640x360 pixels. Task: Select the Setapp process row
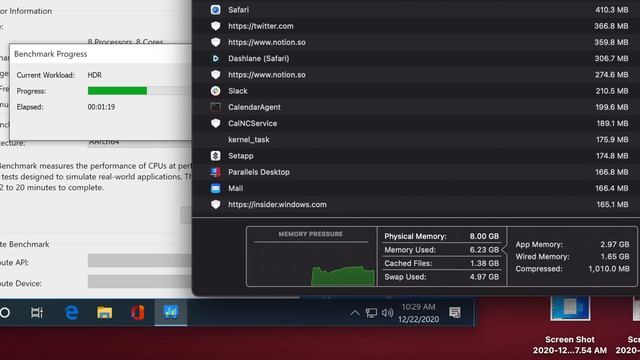[x=416, y=156]
